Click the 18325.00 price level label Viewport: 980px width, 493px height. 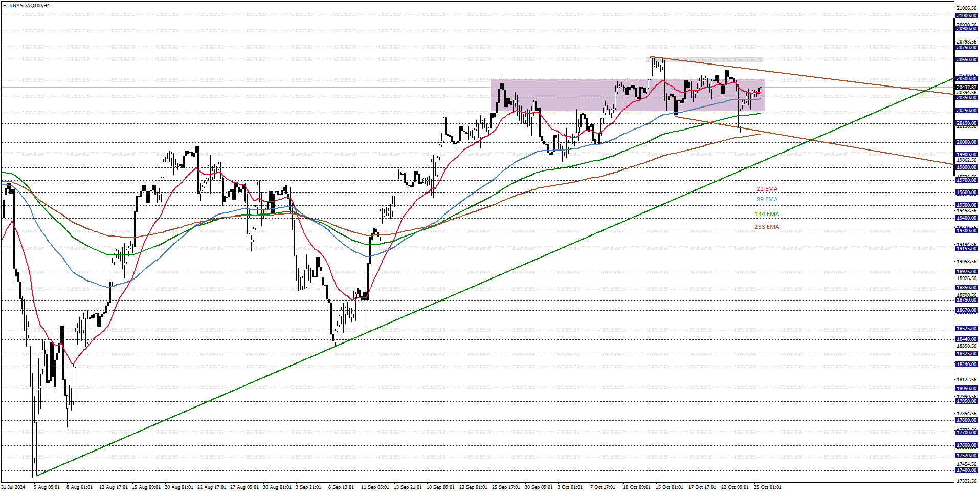pos(967,354)
